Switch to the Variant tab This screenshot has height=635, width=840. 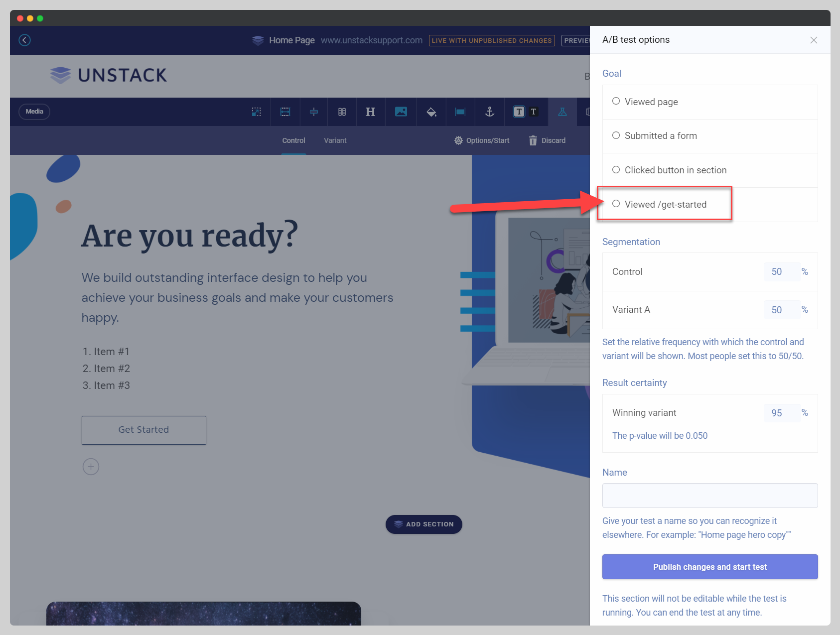coord(335,140)
